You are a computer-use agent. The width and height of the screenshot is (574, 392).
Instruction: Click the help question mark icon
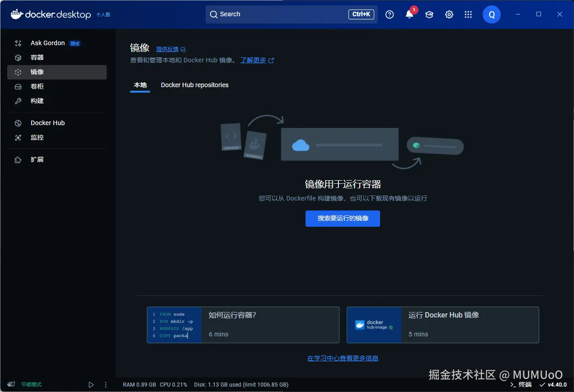(x=390, y=14)
